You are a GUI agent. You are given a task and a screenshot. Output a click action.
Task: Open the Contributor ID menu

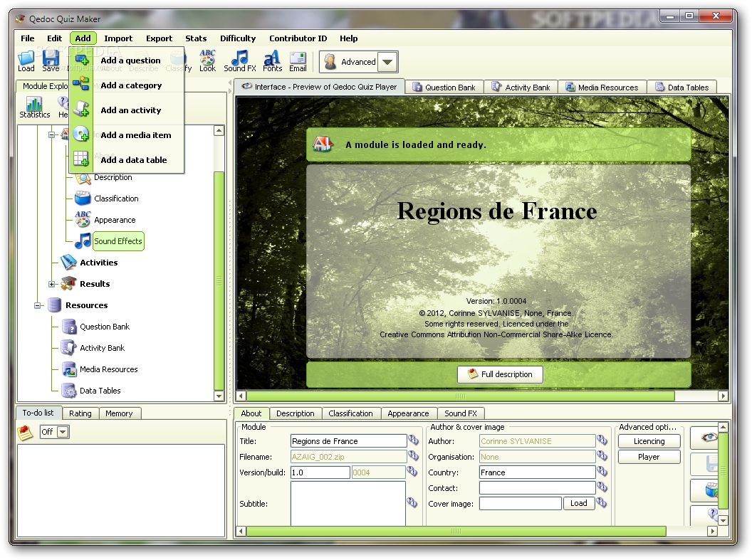[298, 38]
